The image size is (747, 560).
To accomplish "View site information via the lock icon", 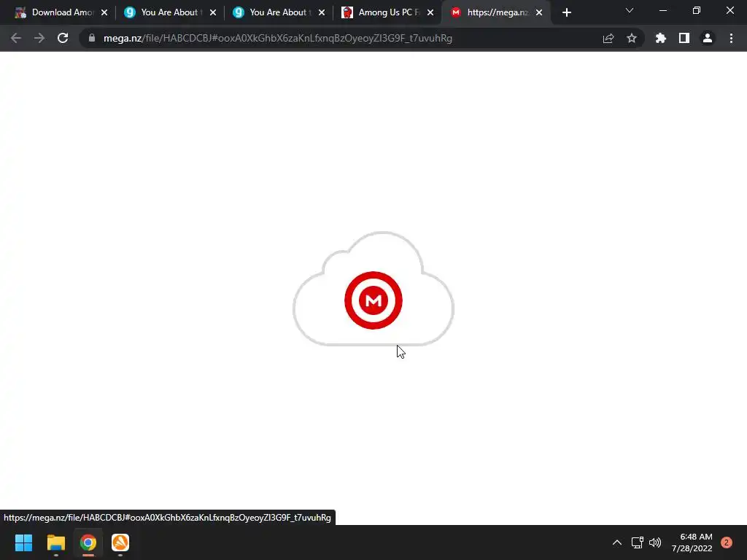I will point(91,38).
